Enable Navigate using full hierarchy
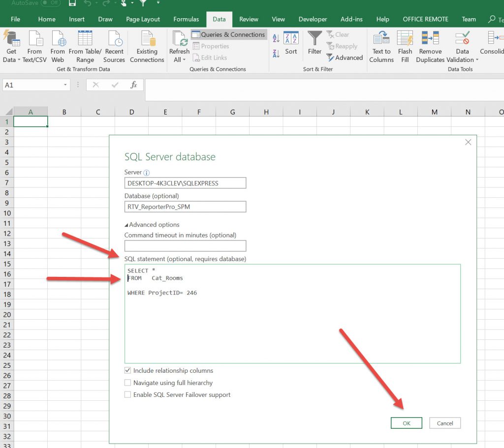 click(128, 383)
